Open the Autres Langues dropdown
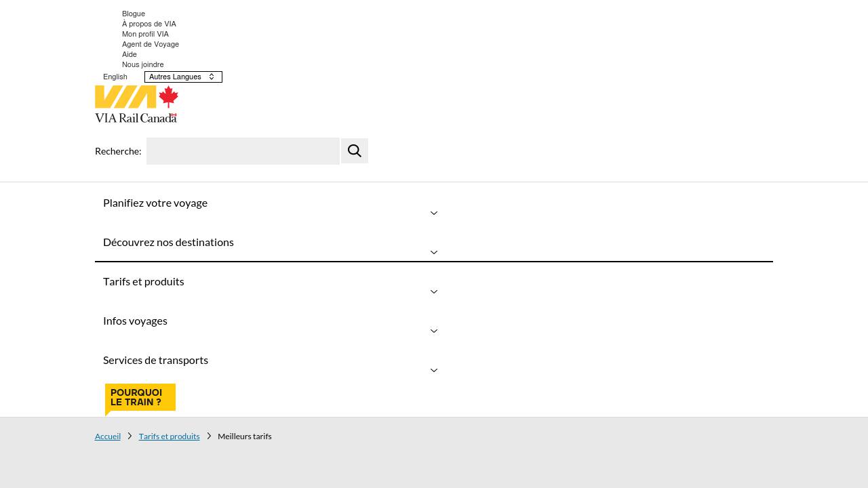 tap(183, 77)
